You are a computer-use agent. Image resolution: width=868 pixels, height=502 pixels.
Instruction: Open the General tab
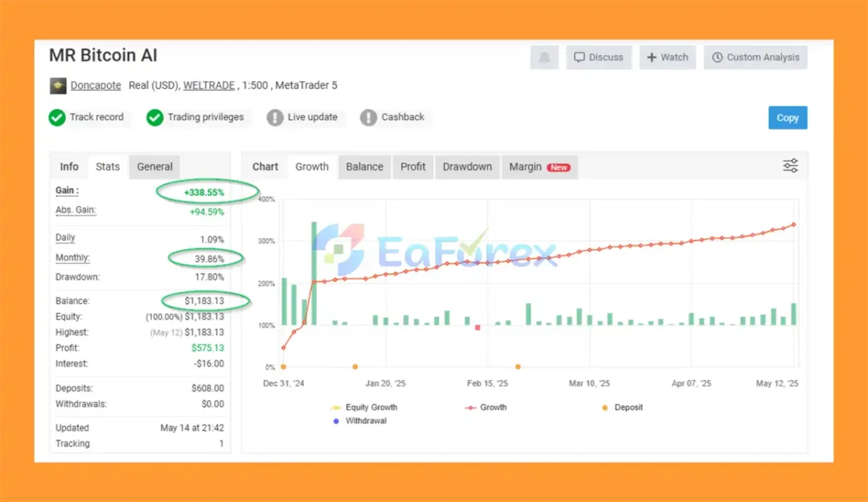(x=155, y=166)
